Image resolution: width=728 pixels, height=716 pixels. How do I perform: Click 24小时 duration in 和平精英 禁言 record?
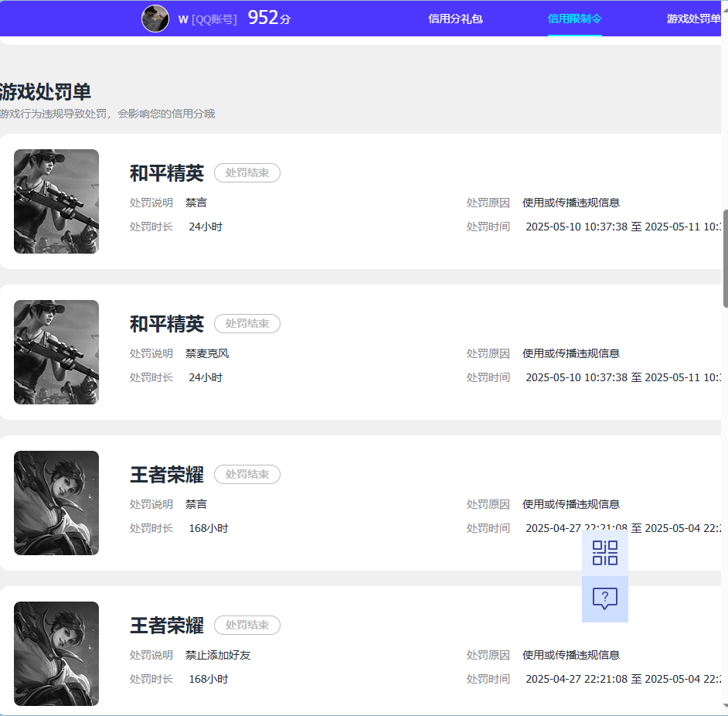point(206,227)
